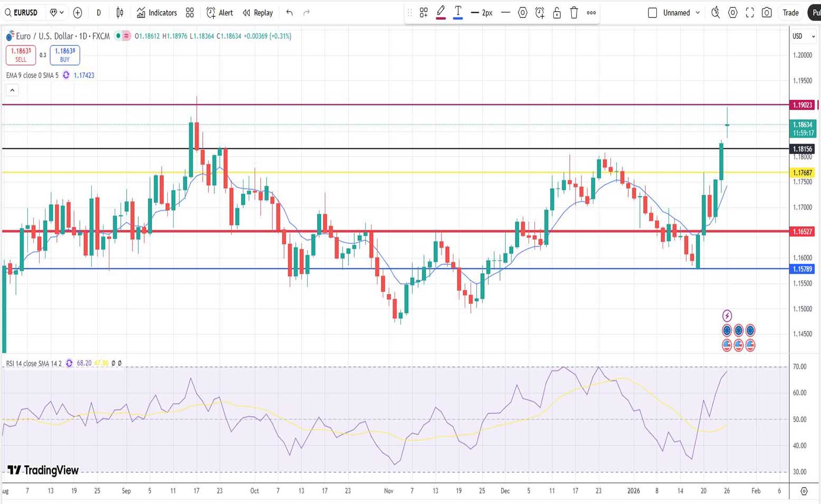821x504 pixels.
Task: Click the undo arrow
Action: 289,13
